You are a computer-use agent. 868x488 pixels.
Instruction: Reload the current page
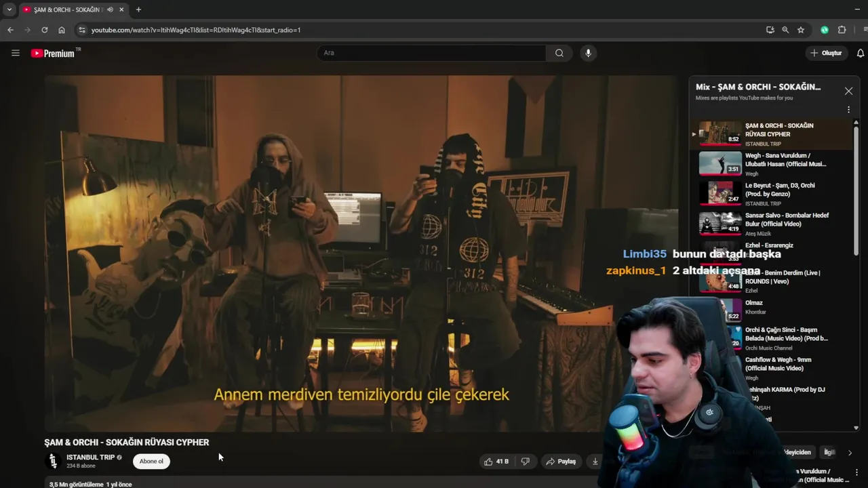[x=45, y=30]
